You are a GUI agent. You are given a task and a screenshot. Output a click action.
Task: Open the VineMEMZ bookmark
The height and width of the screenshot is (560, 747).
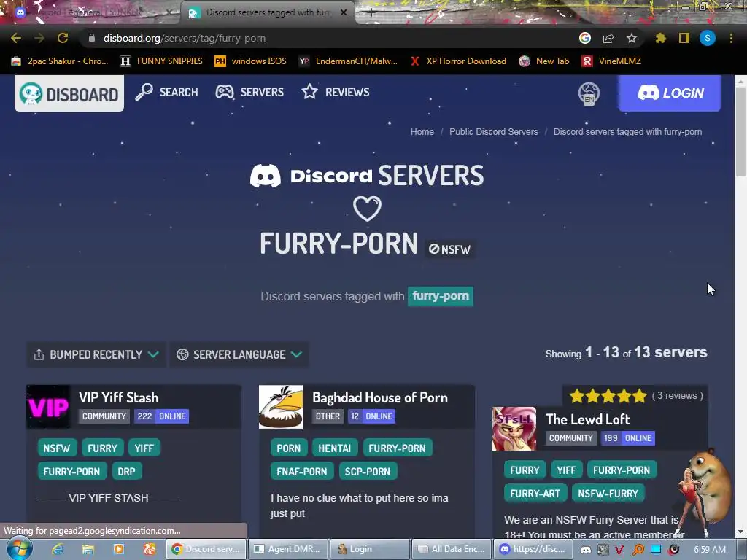click(612, 61)
